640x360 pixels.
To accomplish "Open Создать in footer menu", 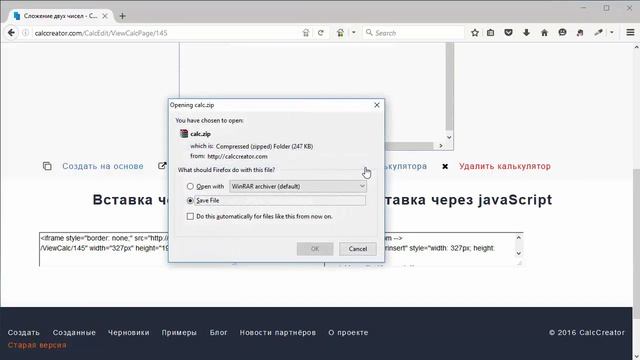I will click(x=24, y=332).
